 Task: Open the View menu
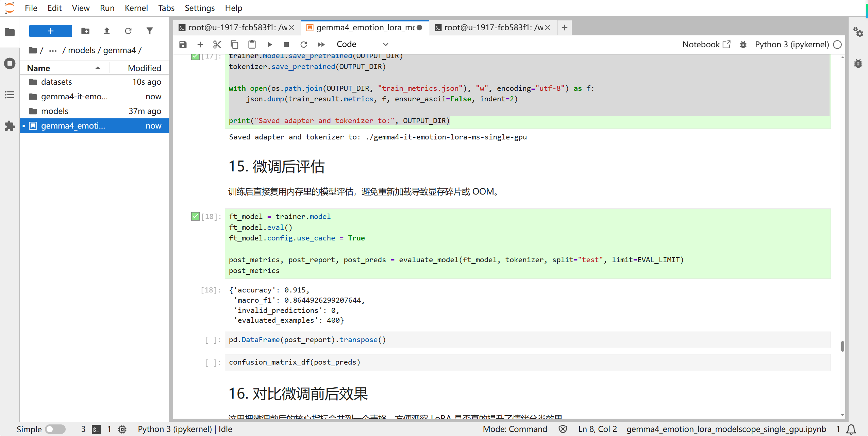81,8
